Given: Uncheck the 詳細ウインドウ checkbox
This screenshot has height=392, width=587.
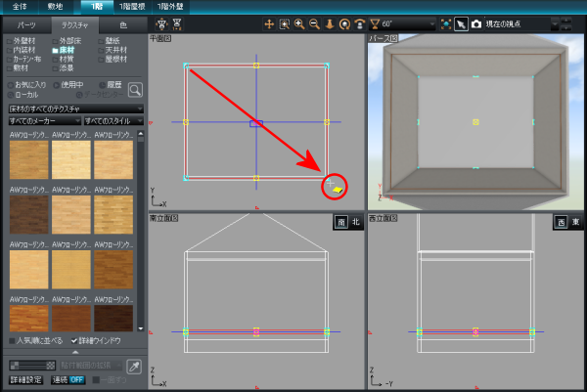Looking at the screenshot, I should (74, 341).
